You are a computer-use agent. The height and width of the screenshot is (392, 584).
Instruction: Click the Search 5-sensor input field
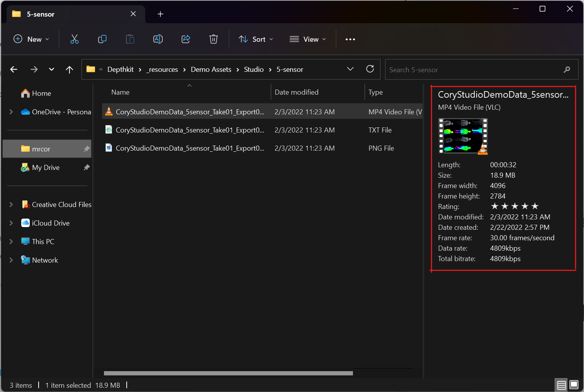[x=475, y=70]
